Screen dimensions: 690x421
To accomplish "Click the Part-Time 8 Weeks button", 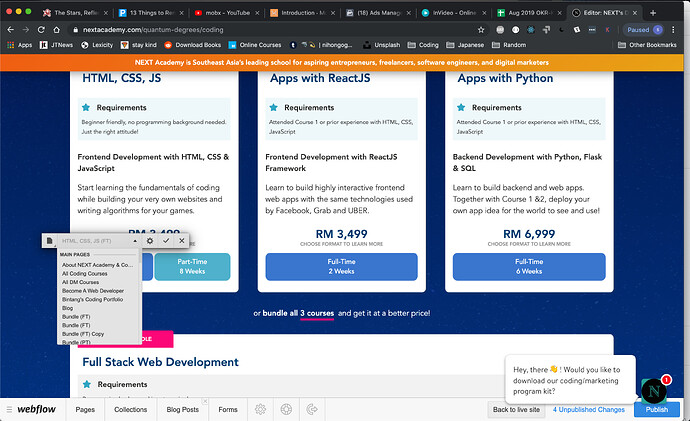I will [192, 267].
